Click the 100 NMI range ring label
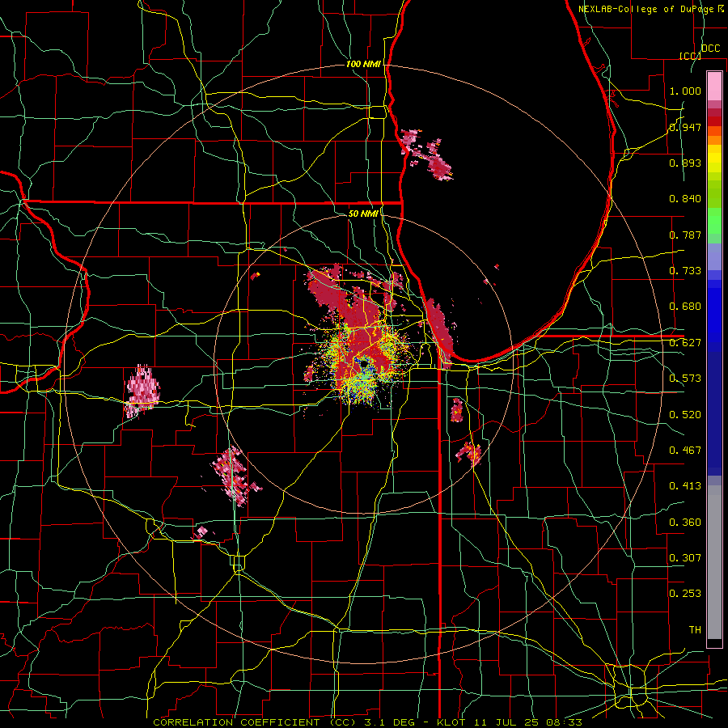This screenshot has height=728, width=728. [x=363, y=64]
